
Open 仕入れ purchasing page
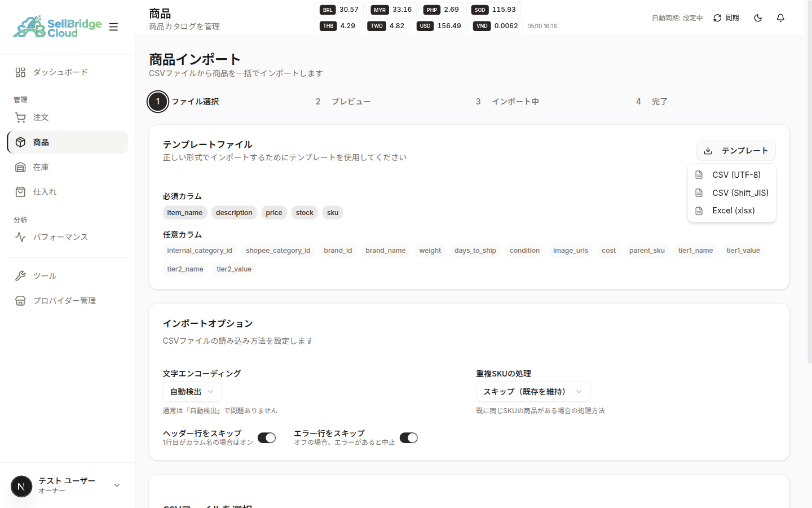[x=68, y=192]
